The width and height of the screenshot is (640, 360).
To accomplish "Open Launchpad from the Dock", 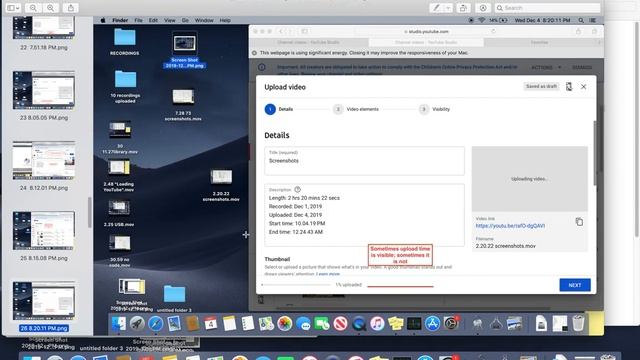I will coord(137,324).
